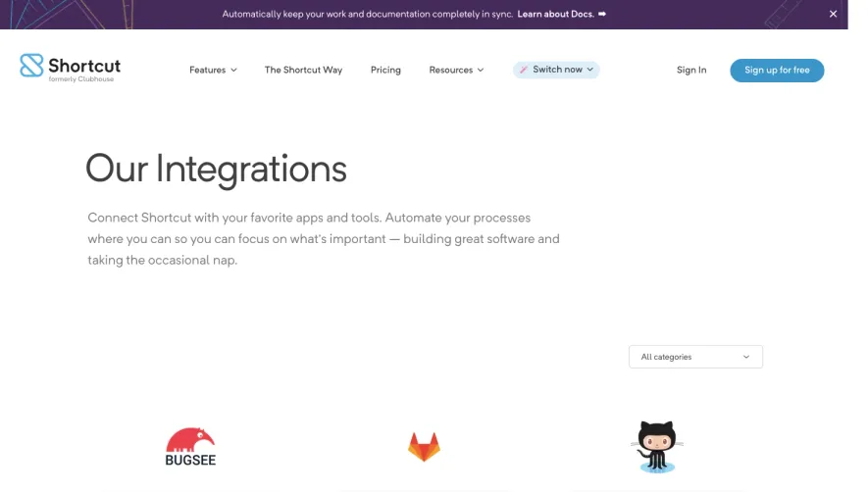Screen dimensions: 868x492
Task: Open the Pricing page
Action: [385, 70]
